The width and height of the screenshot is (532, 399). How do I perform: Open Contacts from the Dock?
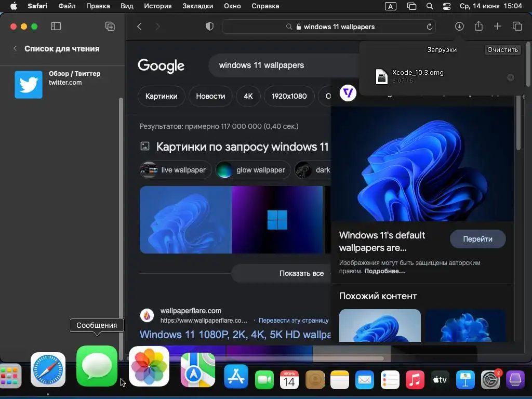pyautogui.click(x=315, y=380)
